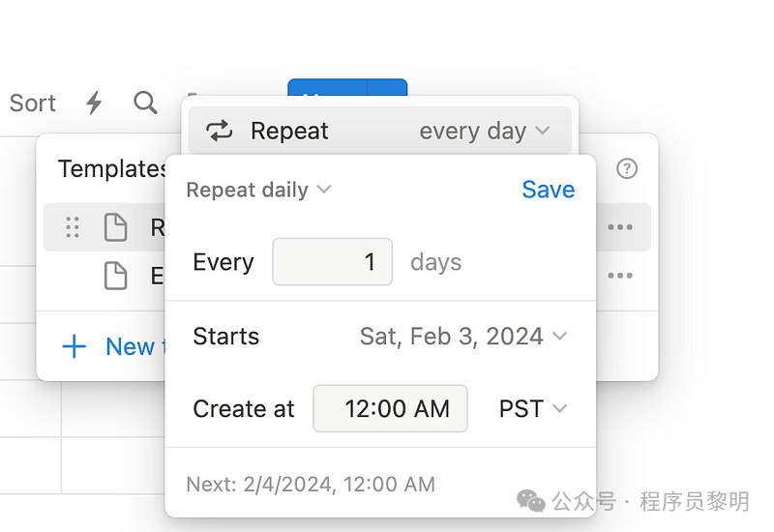Open the Starts date picker dropdown
The image size is (774, 532).
(x=462, y=337)
